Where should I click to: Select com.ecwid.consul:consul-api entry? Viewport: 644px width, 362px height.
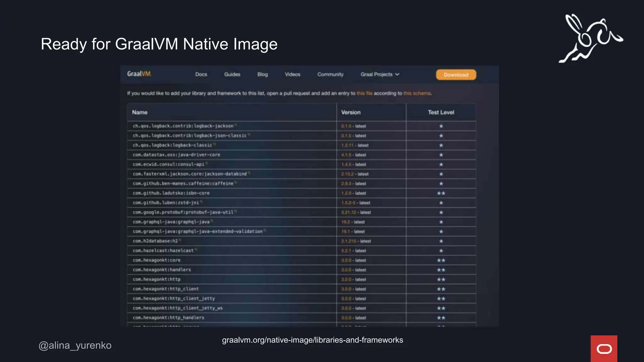pyautogui.click(x=168, y=164)
